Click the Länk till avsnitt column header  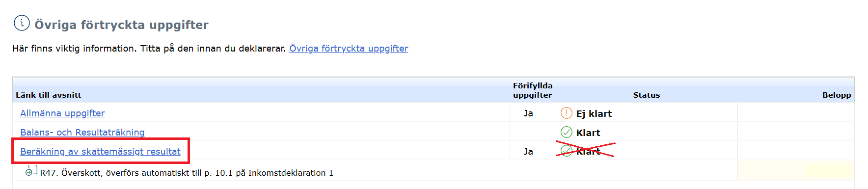49,95
